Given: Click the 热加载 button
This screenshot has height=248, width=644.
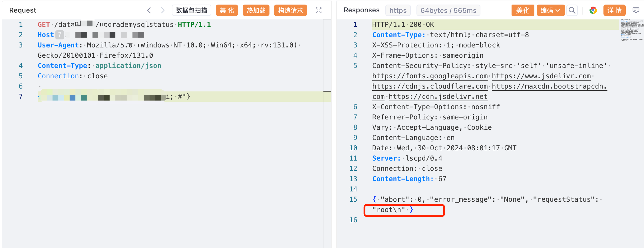Looking at the screenshot, I should 256,10.
